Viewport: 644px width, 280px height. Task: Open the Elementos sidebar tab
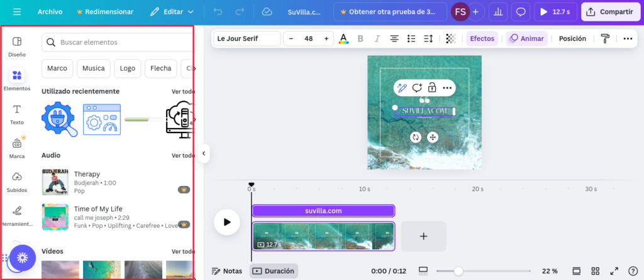click(17, 80)
